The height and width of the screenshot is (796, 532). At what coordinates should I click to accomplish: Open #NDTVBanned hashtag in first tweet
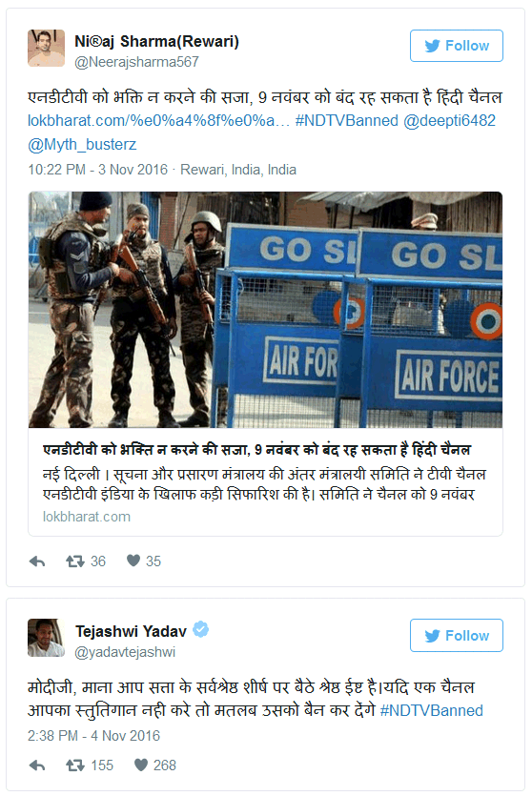click(x=347, y=121)
